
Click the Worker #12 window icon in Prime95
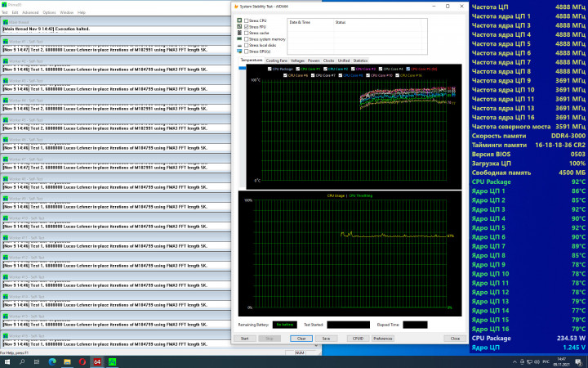(5, 258)
